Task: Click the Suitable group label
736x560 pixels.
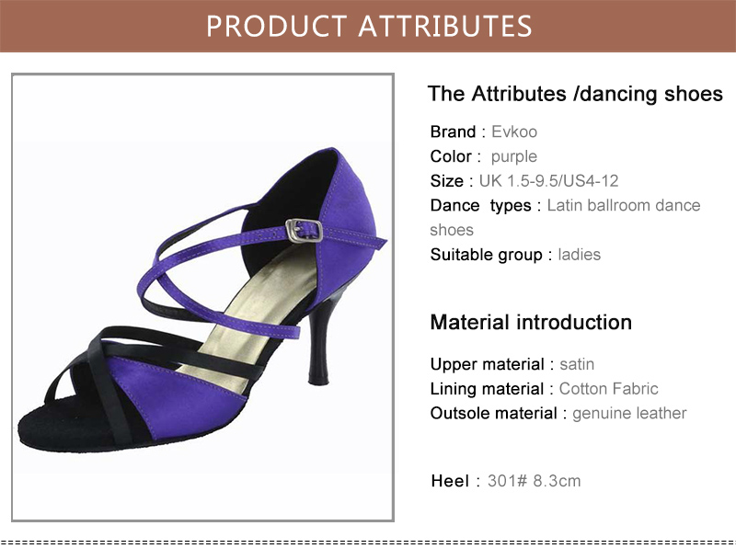Action: click(486, 255)
